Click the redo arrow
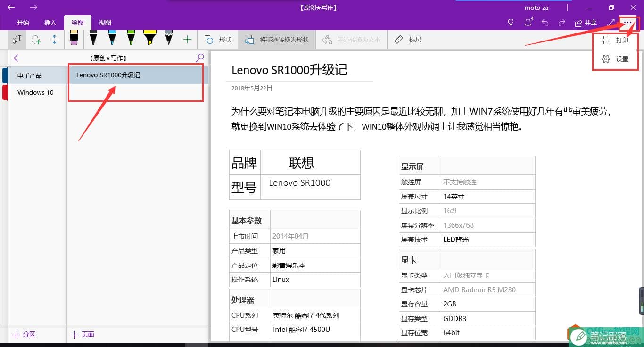 (561, 23)
